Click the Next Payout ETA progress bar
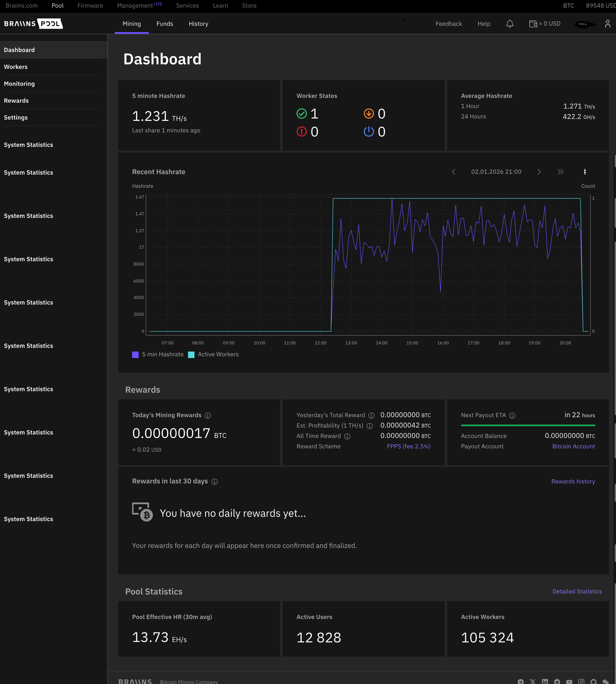 (x=528, y=425)
